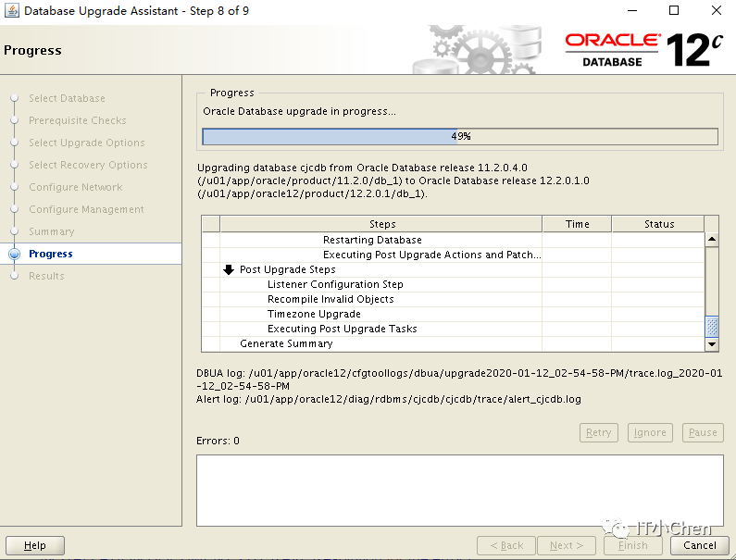The width and height of the screenshot is (736, 560).
Task: Select the Configure Management step
Action: click(x=86, y=209)
